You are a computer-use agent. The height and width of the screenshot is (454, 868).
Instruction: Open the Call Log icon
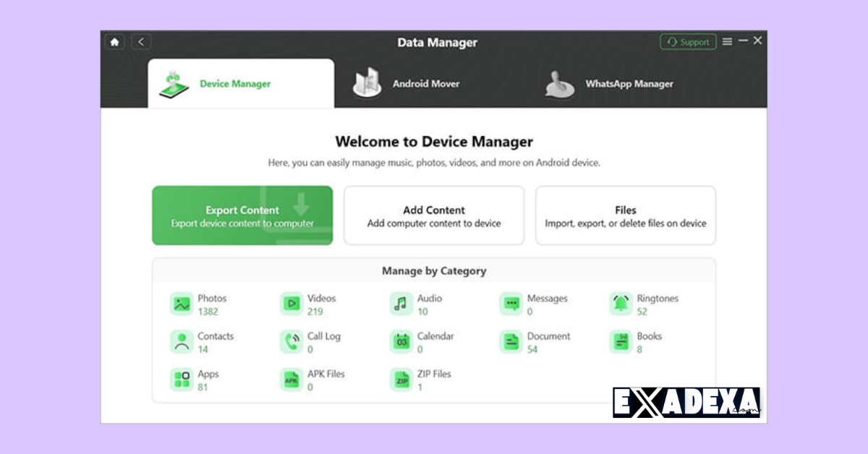[292, 341]
